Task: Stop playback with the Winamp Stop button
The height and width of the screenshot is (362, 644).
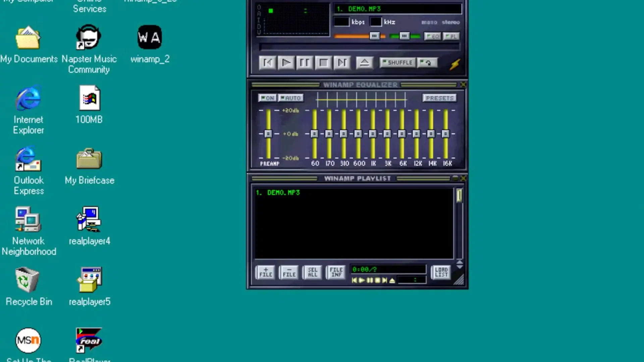Action: [x=323, y=63]
